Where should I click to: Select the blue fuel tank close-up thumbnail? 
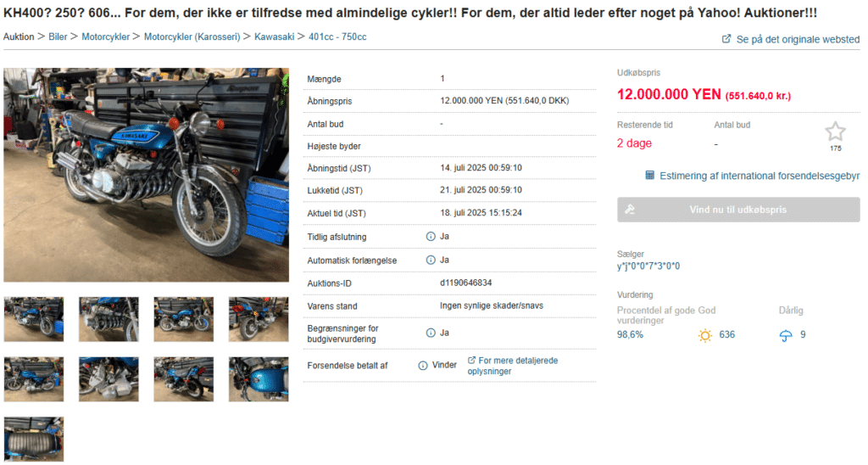pos(259,379)
